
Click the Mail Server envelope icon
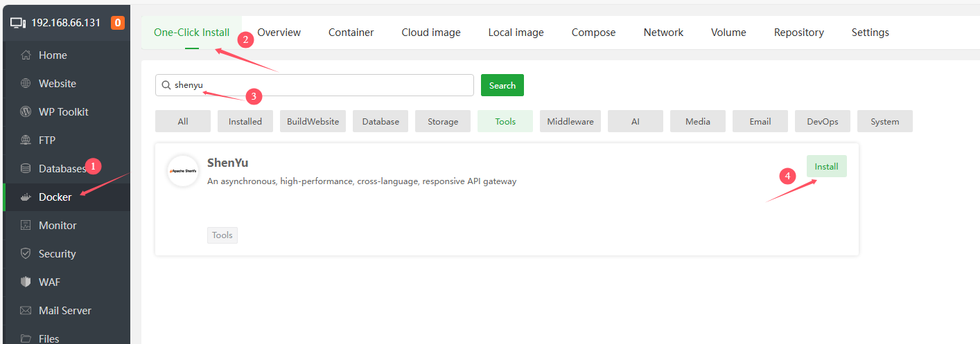[x=26, y=311]
